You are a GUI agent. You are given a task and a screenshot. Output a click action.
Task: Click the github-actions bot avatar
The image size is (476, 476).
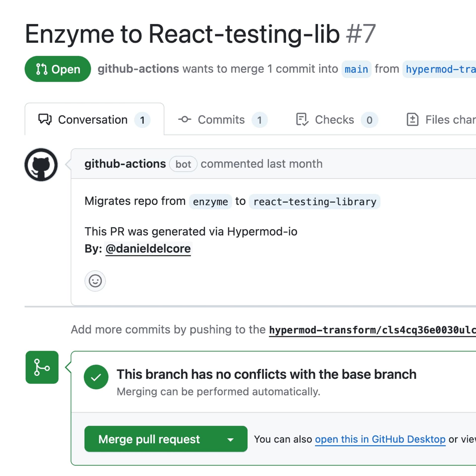41,165
